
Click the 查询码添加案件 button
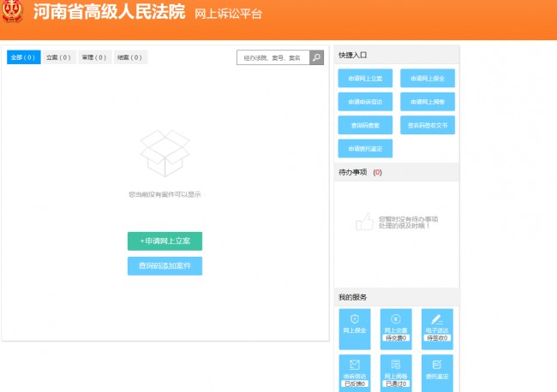(165, 266)
